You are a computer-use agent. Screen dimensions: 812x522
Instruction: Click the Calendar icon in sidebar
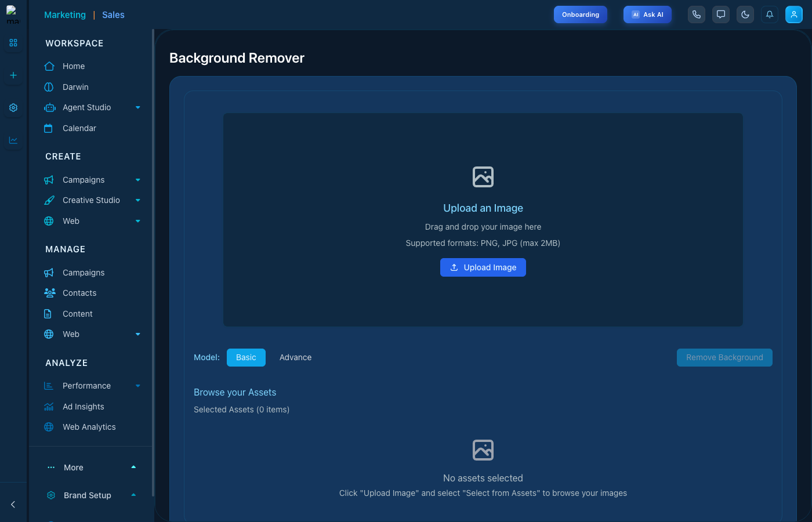[x=48, y=128]
